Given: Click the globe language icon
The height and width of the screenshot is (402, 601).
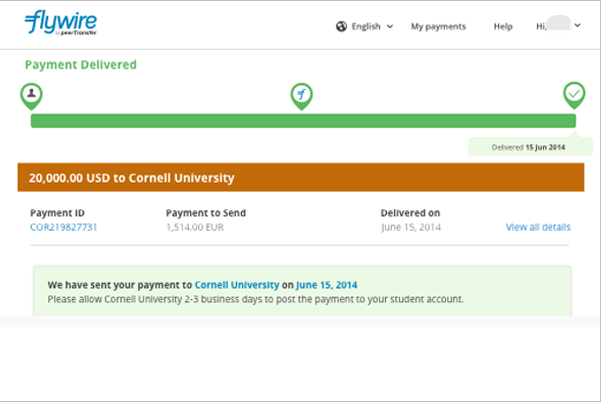Looking at the screenshot, I should click(x=341, y=26).
